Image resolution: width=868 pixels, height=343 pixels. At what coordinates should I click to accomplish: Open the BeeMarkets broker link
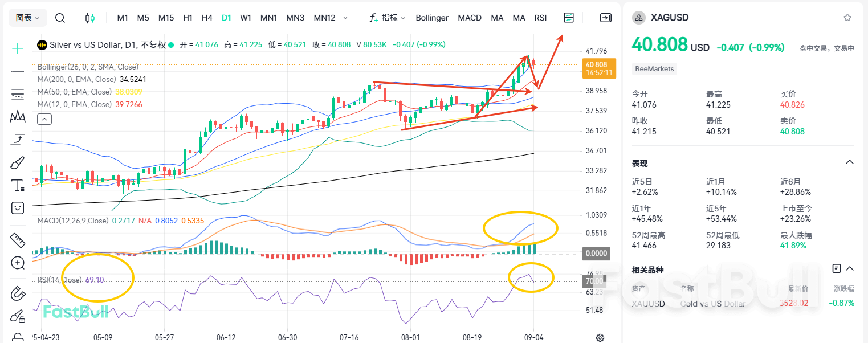(x=654, y=68)
